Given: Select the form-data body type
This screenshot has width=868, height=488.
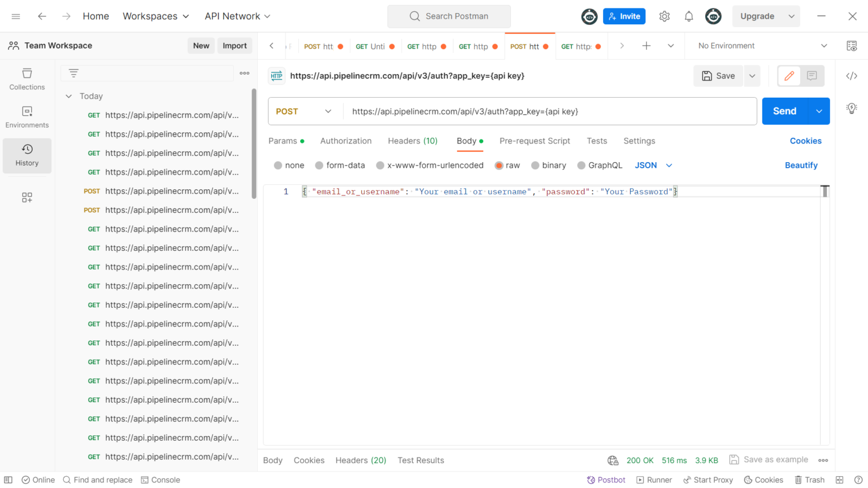Looking at the screenshot, I should pyautogui.click(x=340, y=165).
